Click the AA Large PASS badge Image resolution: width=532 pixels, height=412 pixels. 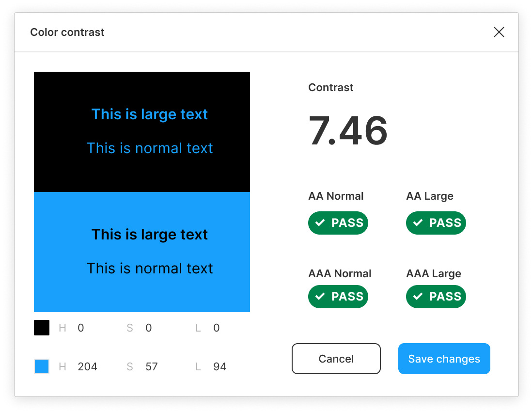pos(436,223)
